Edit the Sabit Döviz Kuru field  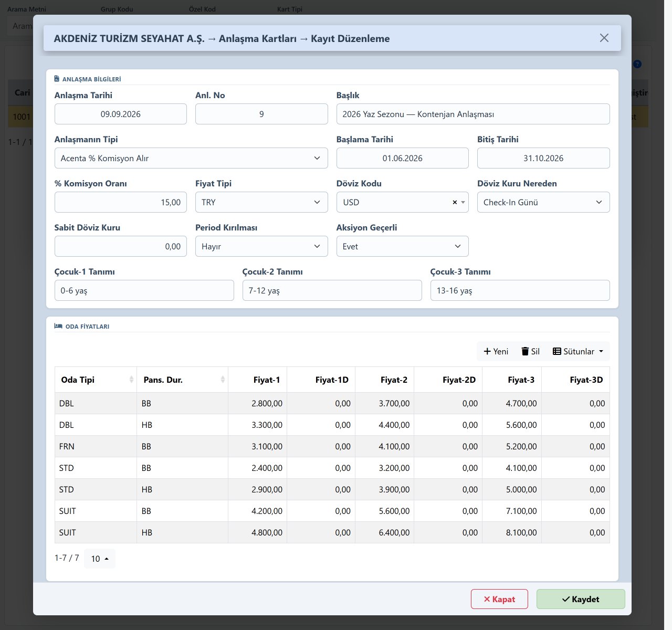tap(121, 246)
